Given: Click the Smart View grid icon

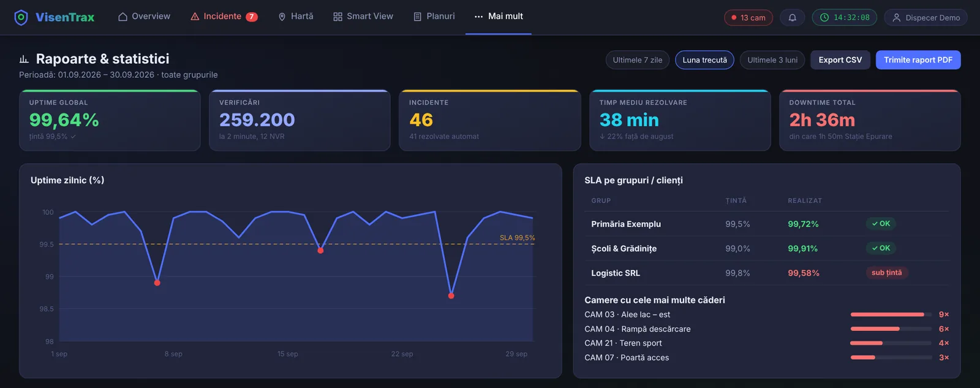Looking at the screenshot, I should pos(337,17).
